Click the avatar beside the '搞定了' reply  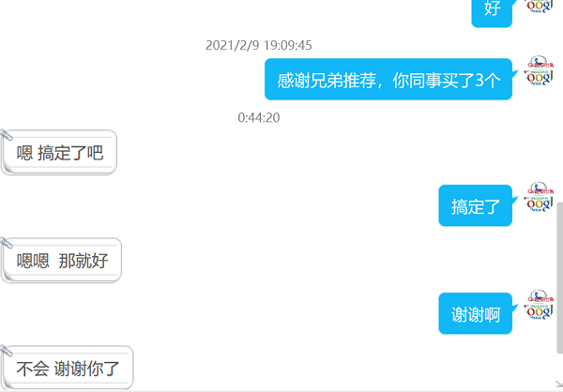tap(539, 197)
